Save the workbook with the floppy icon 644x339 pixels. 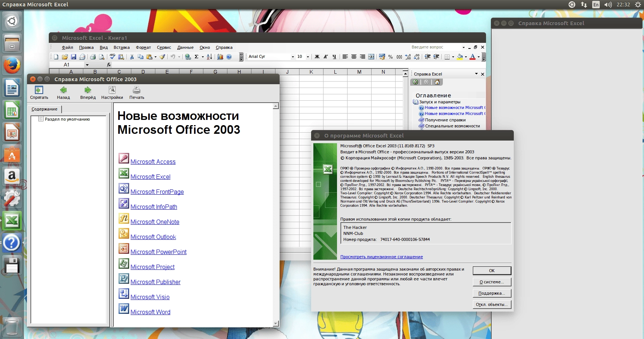[73, 57]
